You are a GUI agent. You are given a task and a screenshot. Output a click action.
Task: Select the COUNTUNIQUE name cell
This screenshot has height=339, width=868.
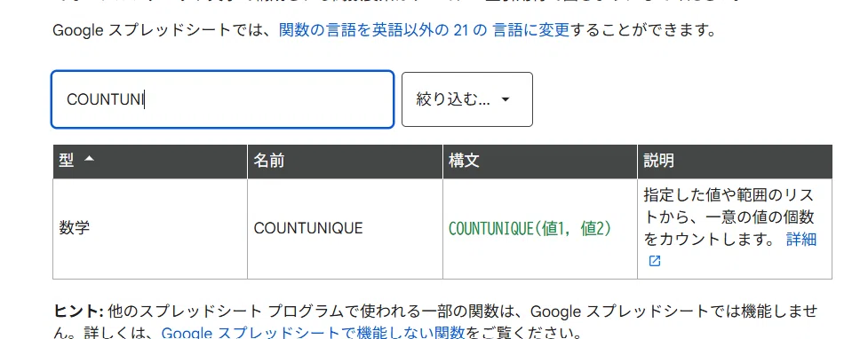coord(346,228)
